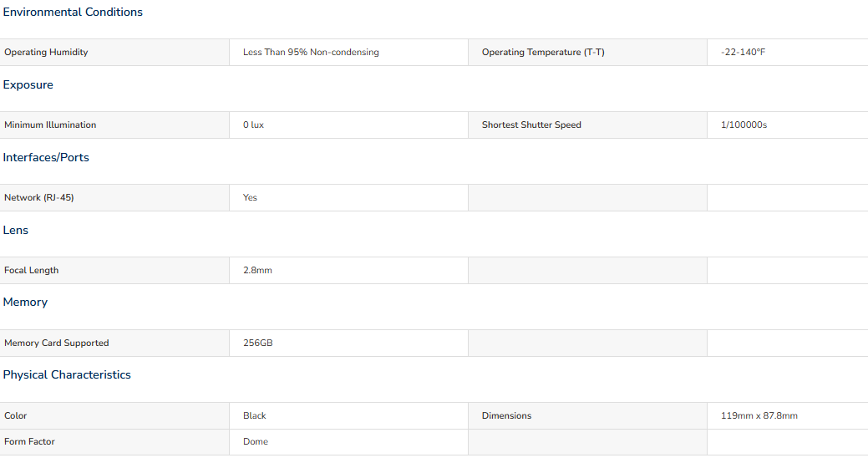Image resolution: width=868 pixels, height=463 pixels.
Task: Click the Lens section heading
Action: (16, 231)
